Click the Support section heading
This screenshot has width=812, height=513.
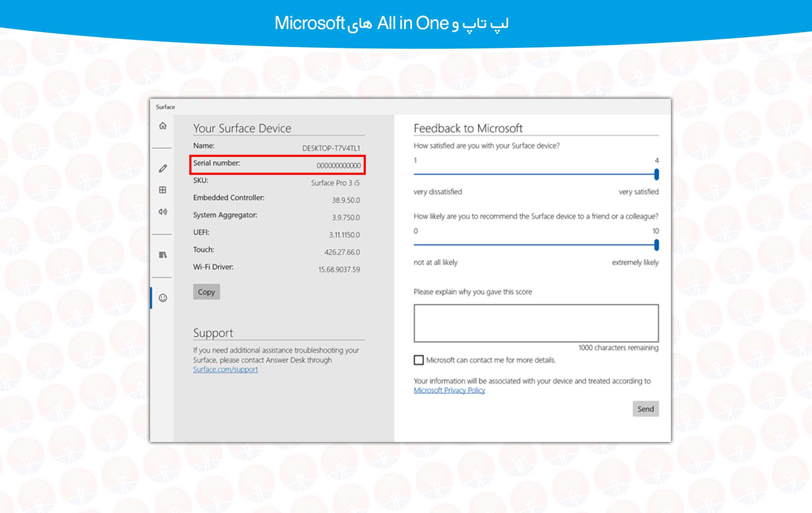(x=213, y=333)
